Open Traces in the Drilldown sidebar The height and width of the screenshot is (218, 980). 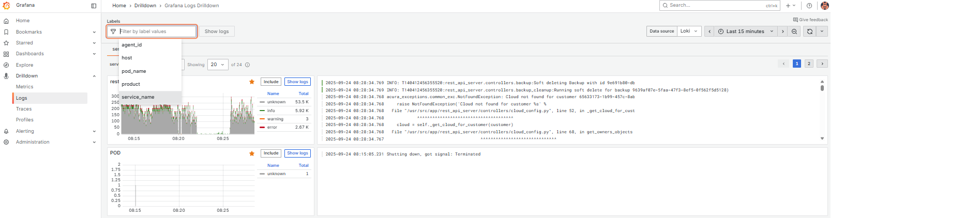click(x=24, y=109)
